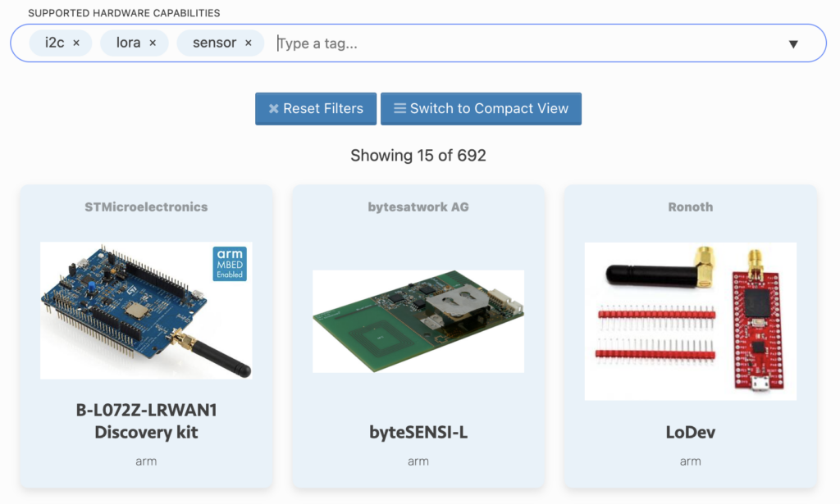Remove the i2c tag
The height and width of the screenshot is (504, 840).
pyautogui.click(x=76, y=43)
